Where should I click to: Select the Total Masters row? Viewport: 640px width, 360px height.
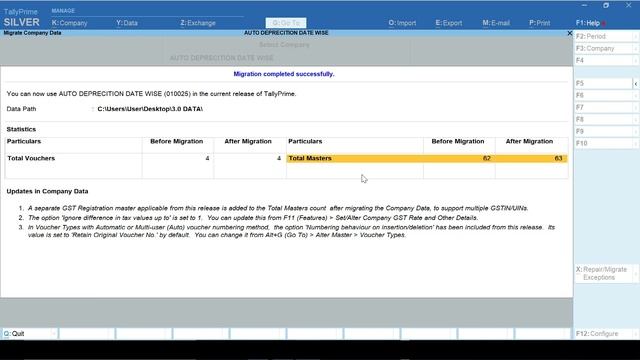[x=427, y=158]
